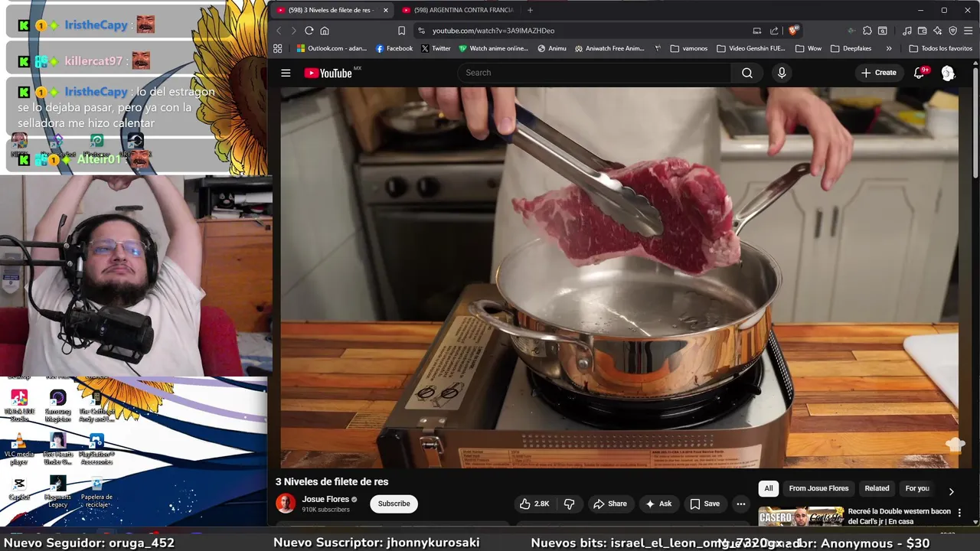Open the YouTube account avatar menu
Image resolution: width=980 pixels, height=551 pixels.
[948, 73]
